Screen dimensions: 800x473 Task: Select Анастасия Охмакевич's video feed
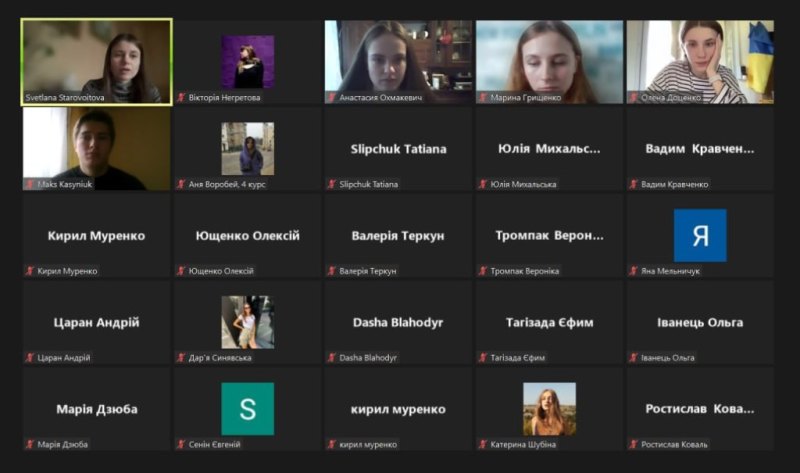[398, 62]
